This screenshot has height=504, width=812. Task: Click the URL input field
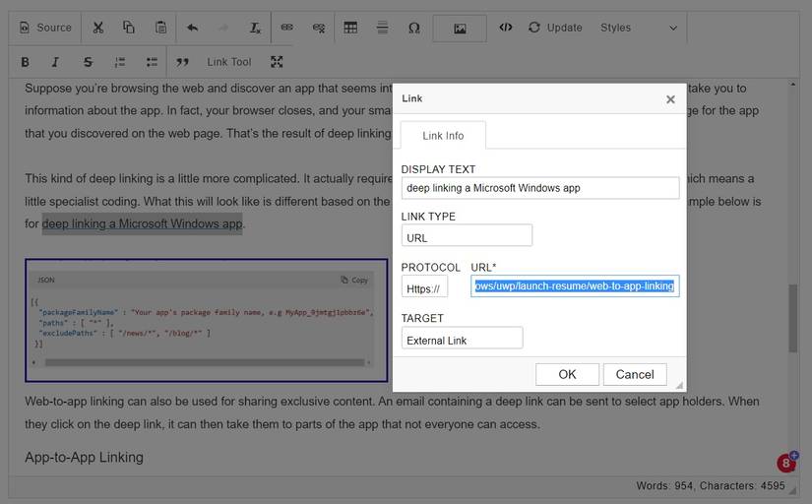click(x=575, y=285)
